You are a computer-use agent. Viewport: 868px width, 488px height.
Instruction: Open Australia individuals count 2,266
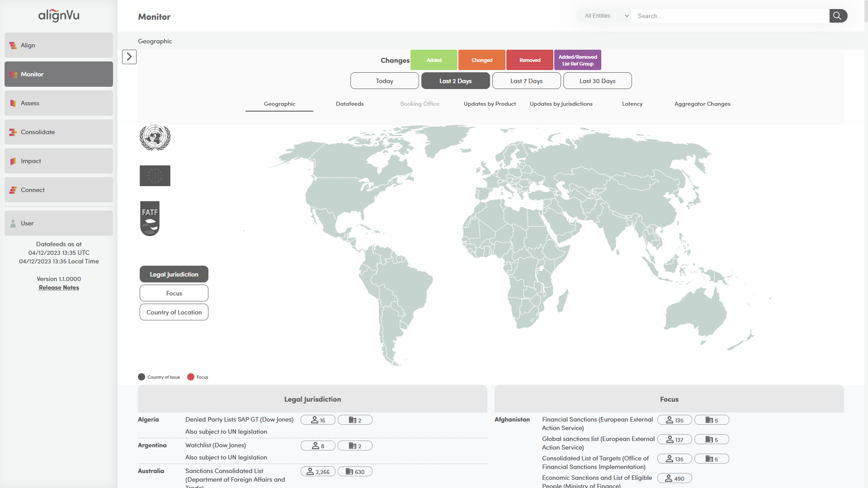[x=318, y=472]
